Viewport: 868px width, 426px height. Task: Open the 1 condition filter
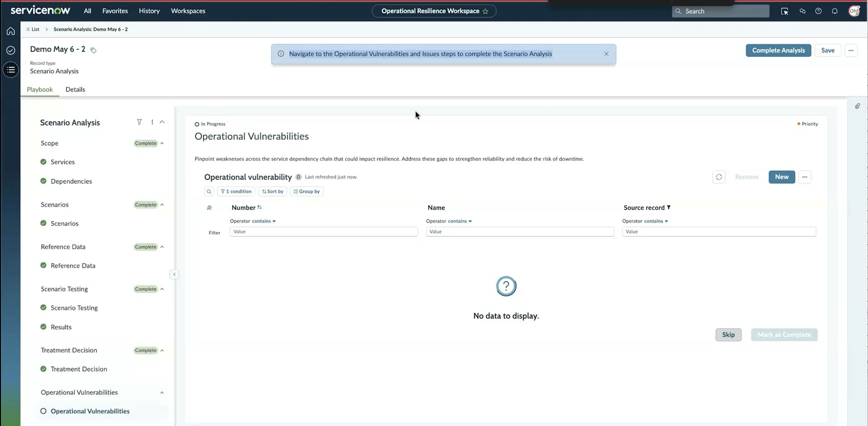click(x=236, y=191)
